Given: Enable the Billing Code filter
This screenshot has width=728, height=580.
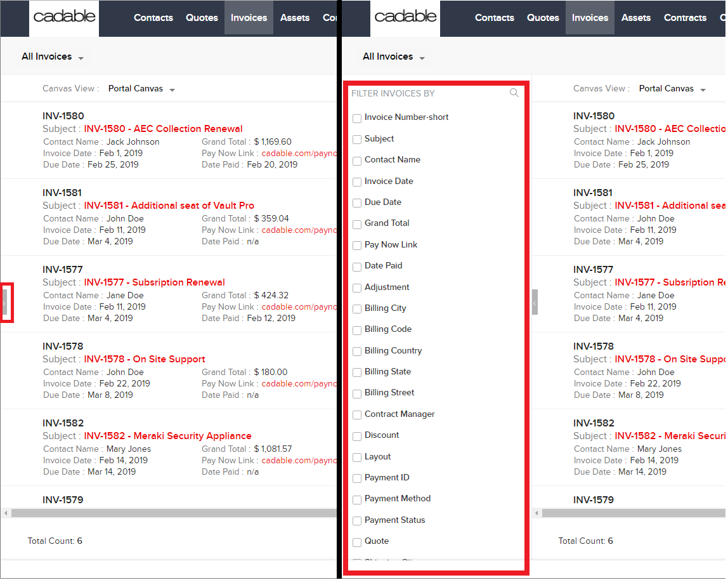Looking at the screenshot, I should coord(357,331).
